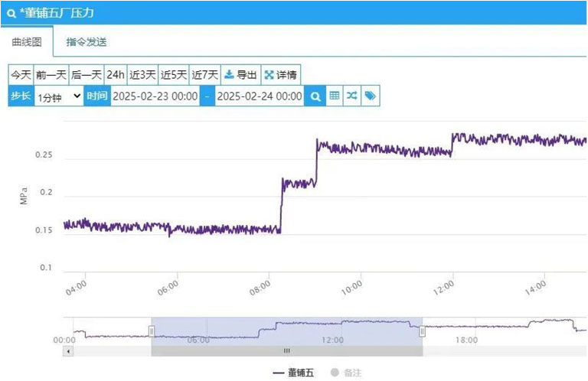Click the magnifier icon in title bar

coord(11,14)
